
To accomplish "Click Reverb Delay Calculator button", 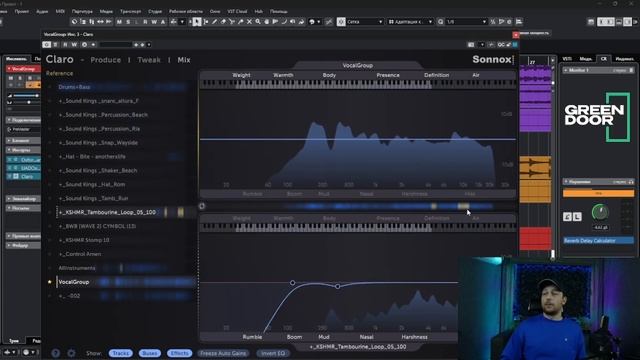I will [598, 241].
